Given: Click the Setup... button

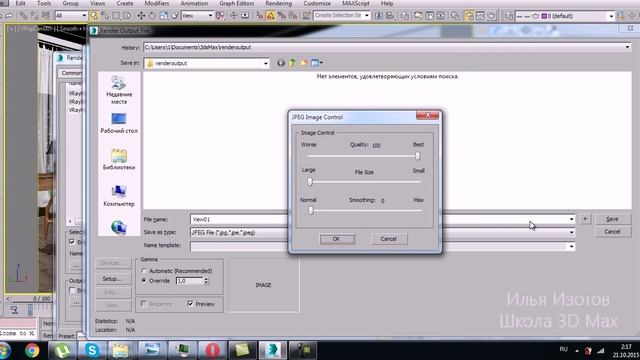Looking at the screenshot, I should tap(113, 279).
